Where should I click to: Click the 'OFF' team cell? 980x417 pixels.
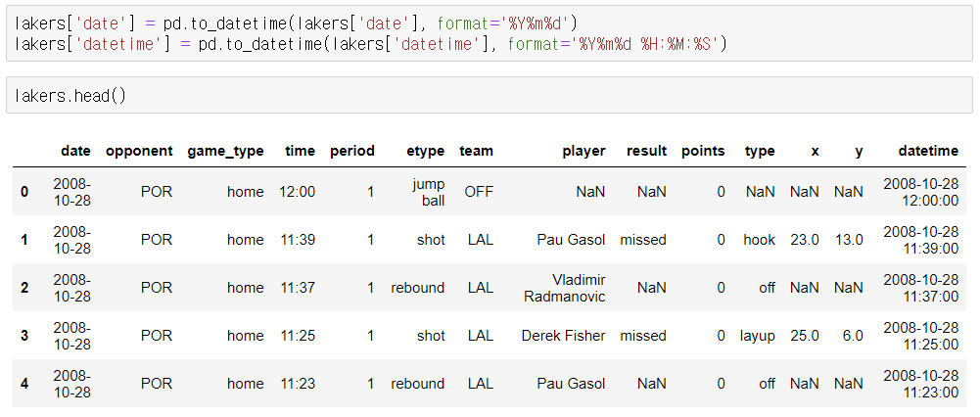point(478,191)
